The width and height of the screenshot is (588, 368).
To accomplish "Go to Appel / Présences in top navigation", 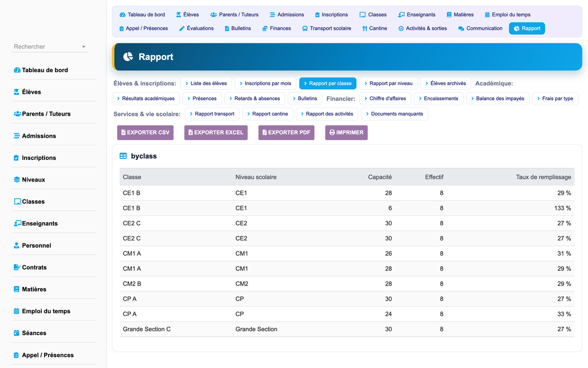I will [144, 28].
